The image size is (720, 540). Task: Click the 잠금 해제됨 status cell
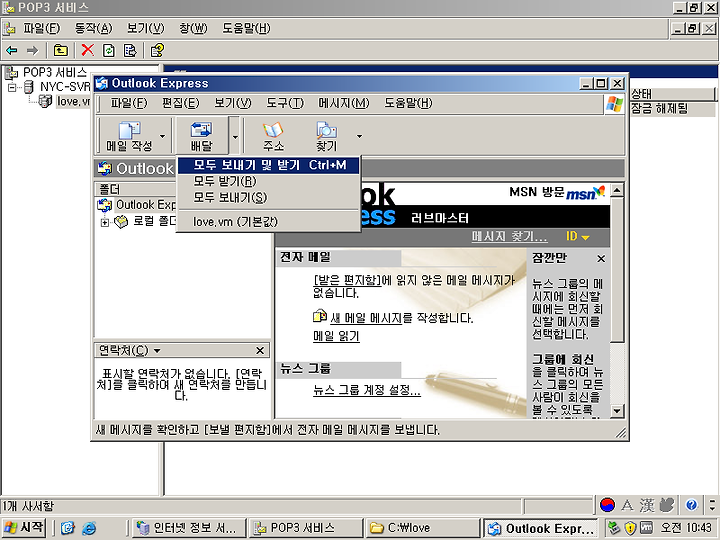click(x=659, y=108)
